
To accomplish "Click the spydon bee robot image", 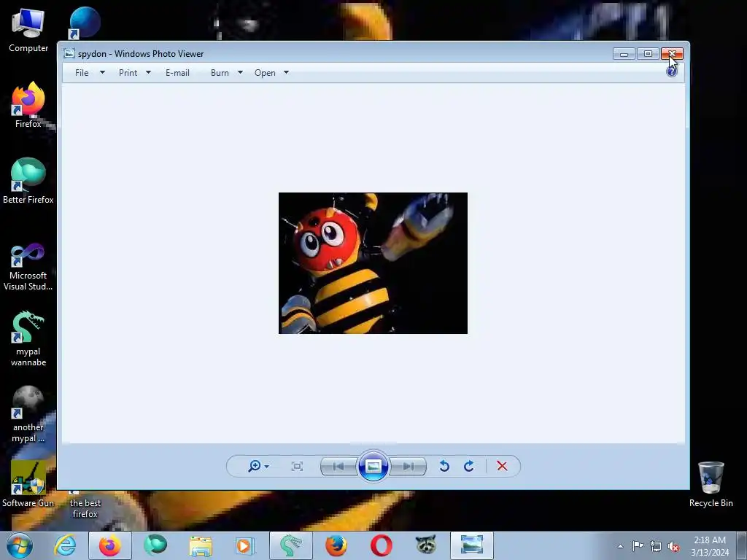I will tap(373, 262).
